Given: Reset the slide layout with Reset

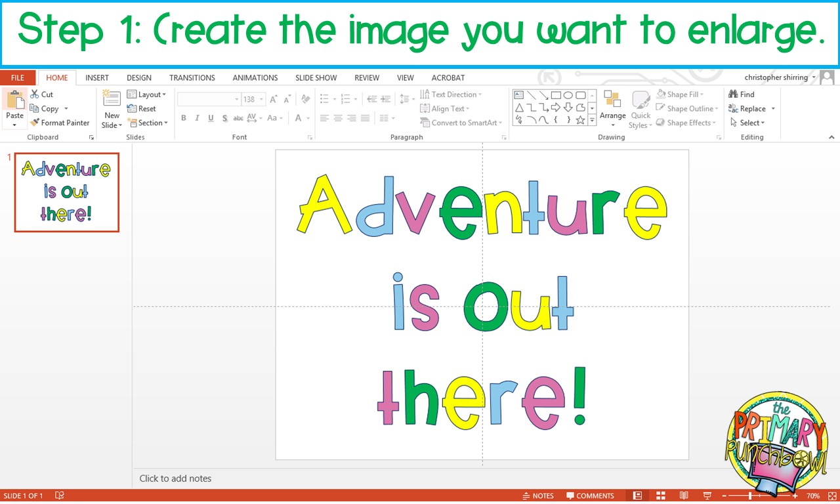Looking at the screenshot, I should [142, 109].
